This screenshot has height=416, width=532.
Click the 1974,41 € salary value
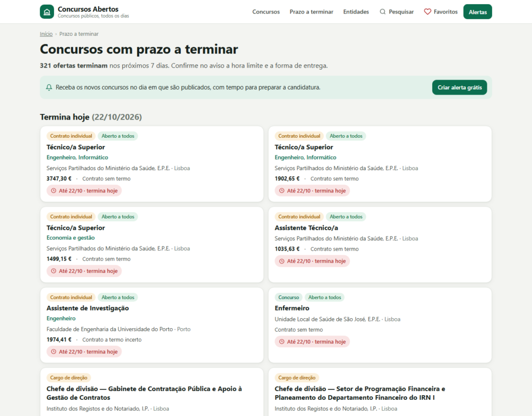[x=59, y=340]
